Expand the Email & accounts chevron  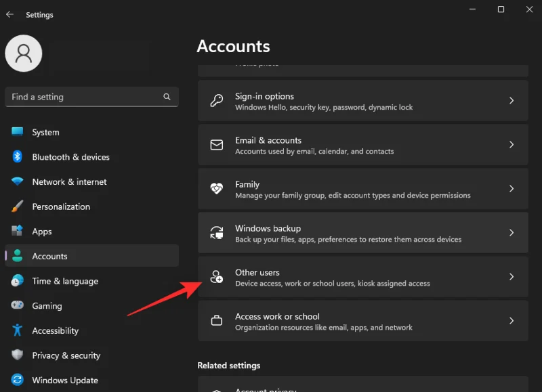[x=512, y=145]
